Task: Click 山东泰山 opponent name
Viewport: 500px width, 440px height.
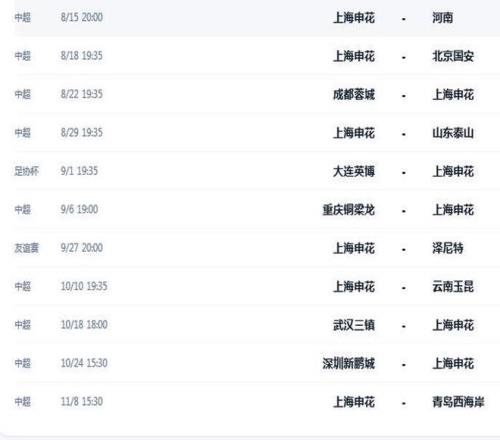Action: coord(453,133)
